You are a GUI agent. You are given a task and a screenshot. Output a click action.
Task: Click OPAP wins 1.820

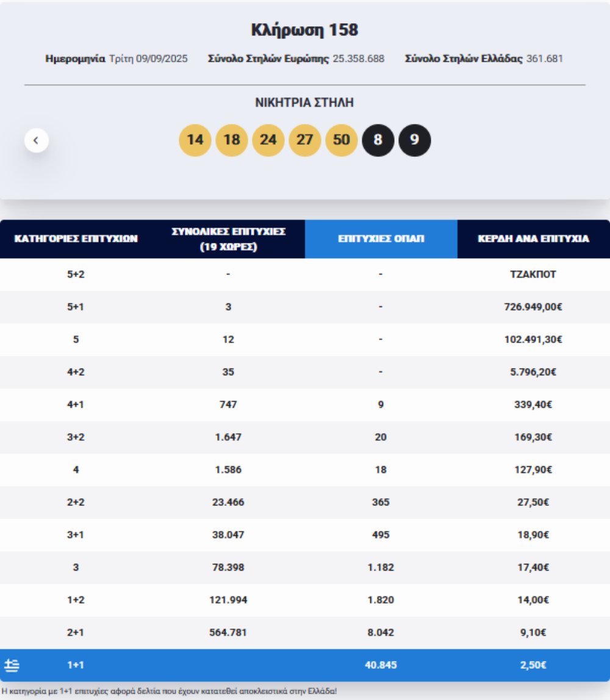[381, 601]
